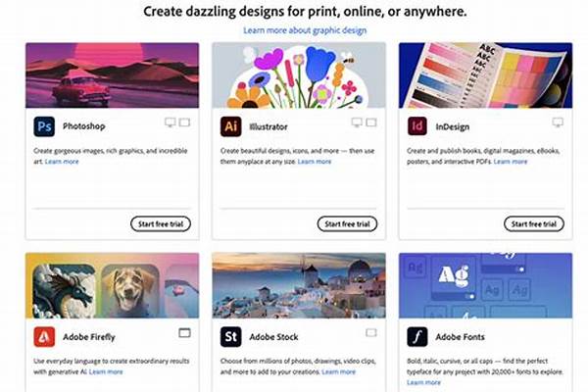The height and width of the screenshot is (392, 588).
Task: Start free trial for InDesign
Action: (x=534, y=224)
